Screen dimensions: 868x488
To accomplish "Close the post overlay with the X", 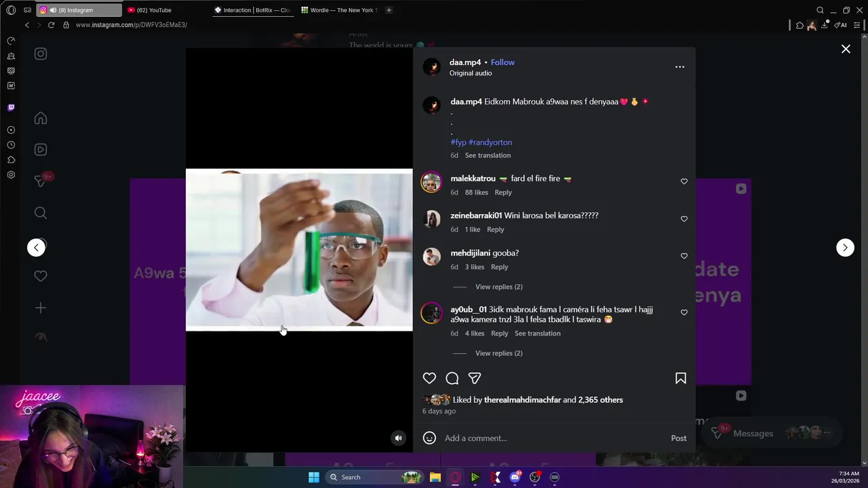I will (846, 49).
